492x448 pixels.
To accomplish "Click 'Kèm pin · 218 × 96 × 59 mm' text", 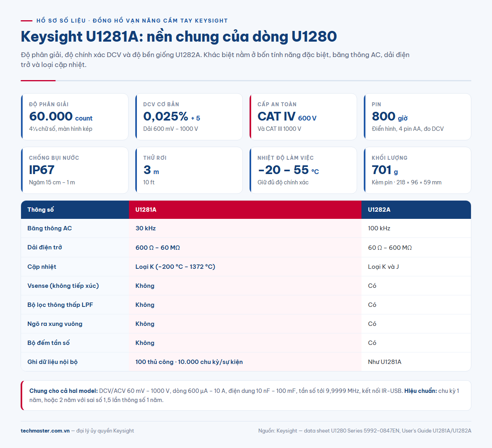I will pos(407,182).
